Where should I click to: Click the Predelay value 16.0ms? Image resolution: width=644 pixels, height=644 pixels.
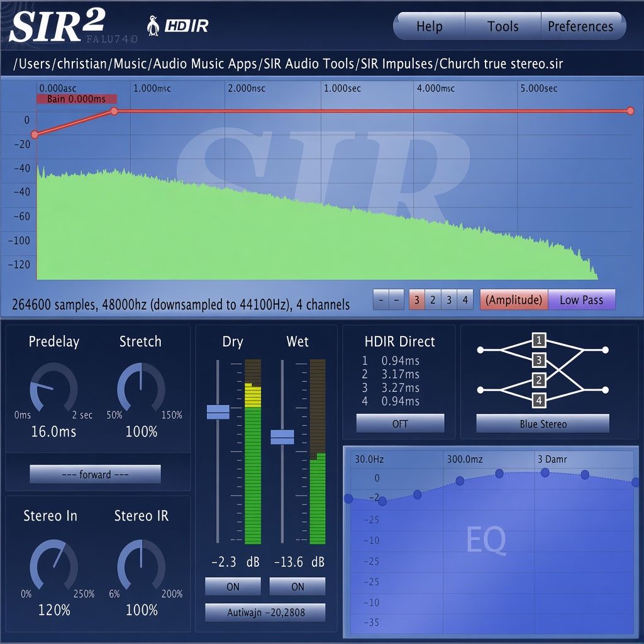(x=53, y=431)
